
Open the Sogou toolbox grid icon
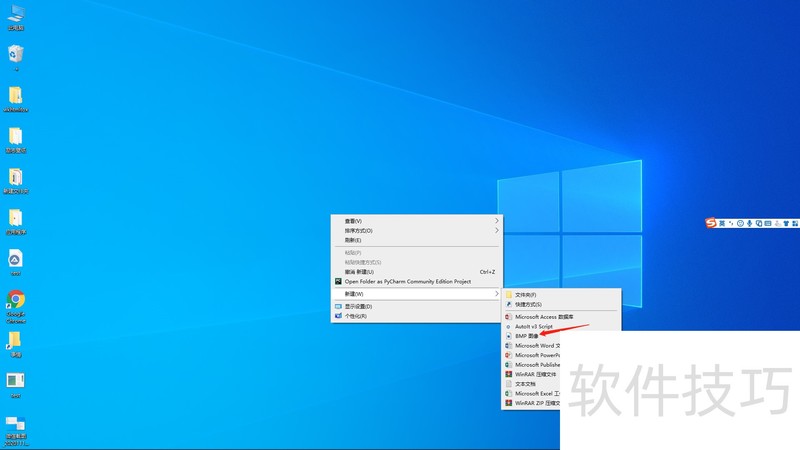[794, 222]
